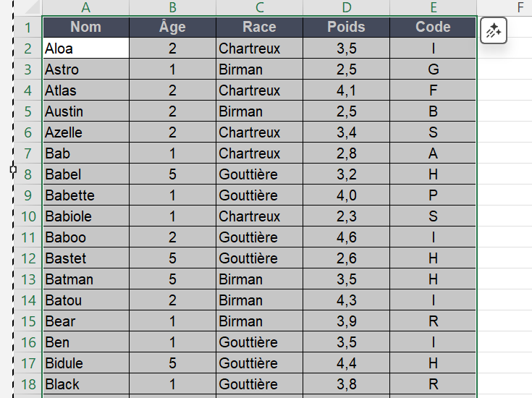532x398 pixels.
Task: Select Bidule's weight cell 4,4
Action: (346, 363)
